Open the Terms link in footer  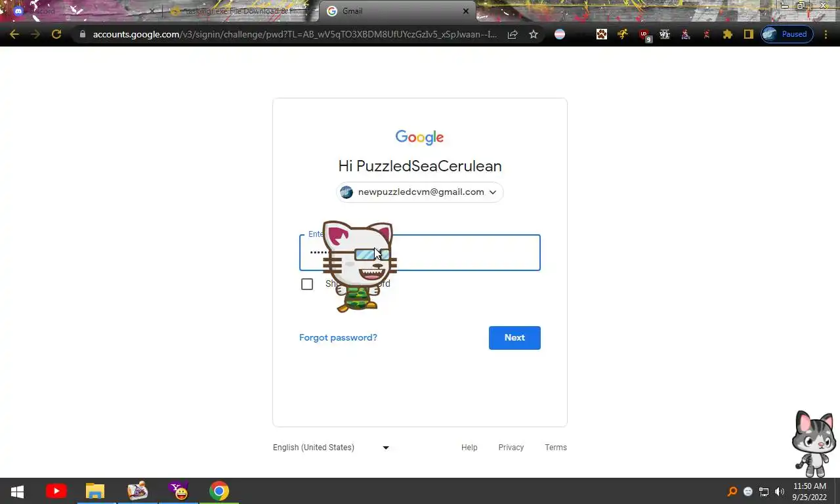click(556, 448)
